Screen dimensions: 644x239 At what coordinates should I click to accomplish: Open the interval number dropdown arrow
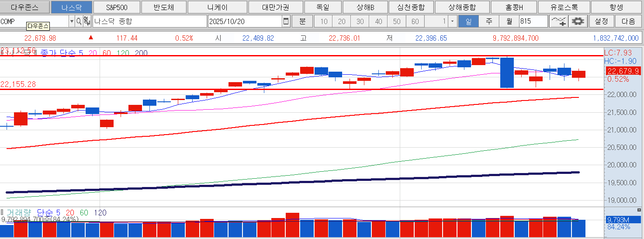[x=452, y=21]
